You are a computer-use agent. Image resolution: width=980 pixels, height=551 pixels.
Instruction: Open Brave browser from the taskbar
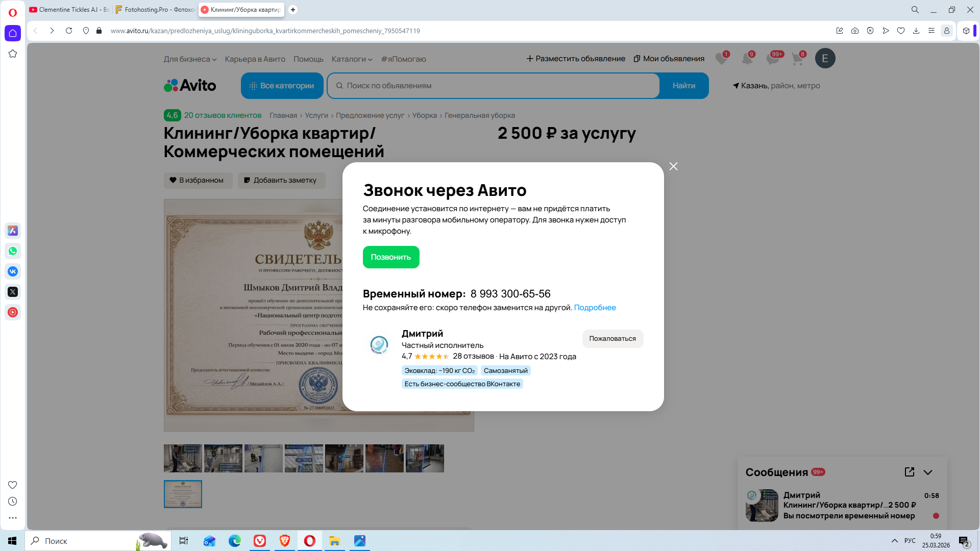[x=285, y=541]
